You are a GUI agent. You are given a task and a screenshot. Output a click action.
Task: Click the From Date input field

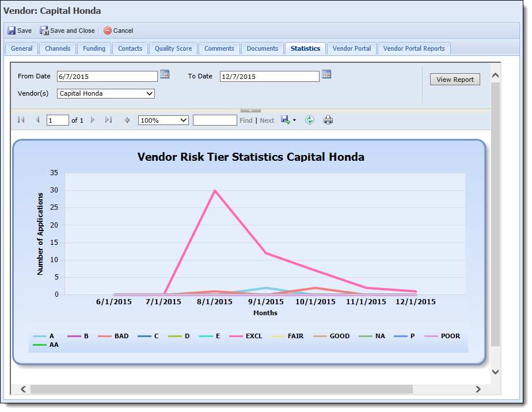click(x=107, y=77)
